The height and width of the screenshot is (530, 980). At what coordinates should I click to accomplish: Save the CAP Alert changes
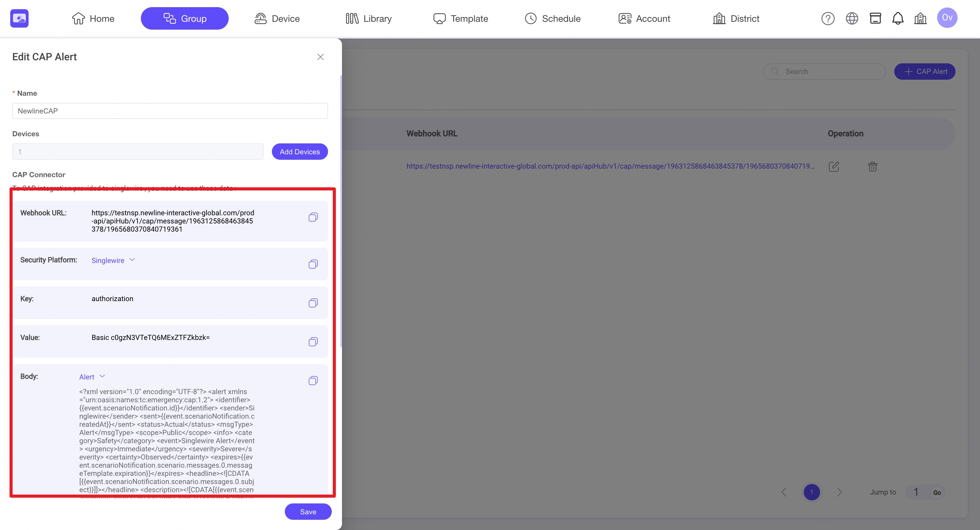(308, 512)
